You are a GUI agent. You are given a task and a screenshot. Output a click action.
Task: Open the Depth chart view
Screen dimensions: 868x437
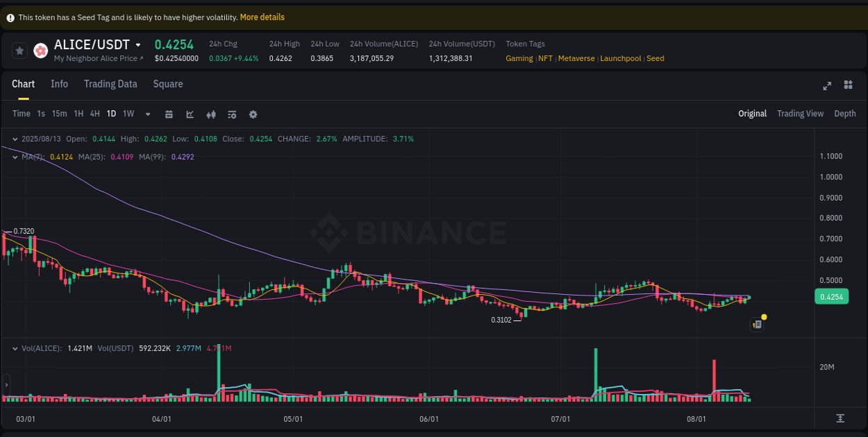tap(844, 113)
